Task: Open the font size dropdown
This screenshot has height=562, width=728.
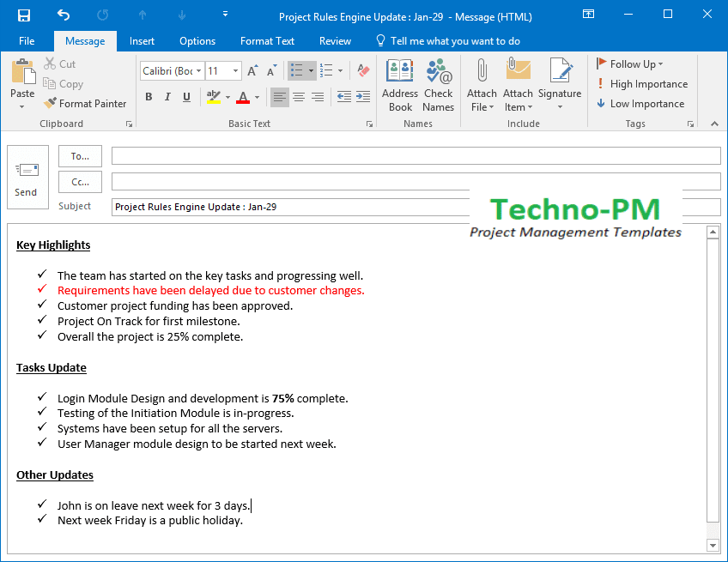Action: click(234, 69)
